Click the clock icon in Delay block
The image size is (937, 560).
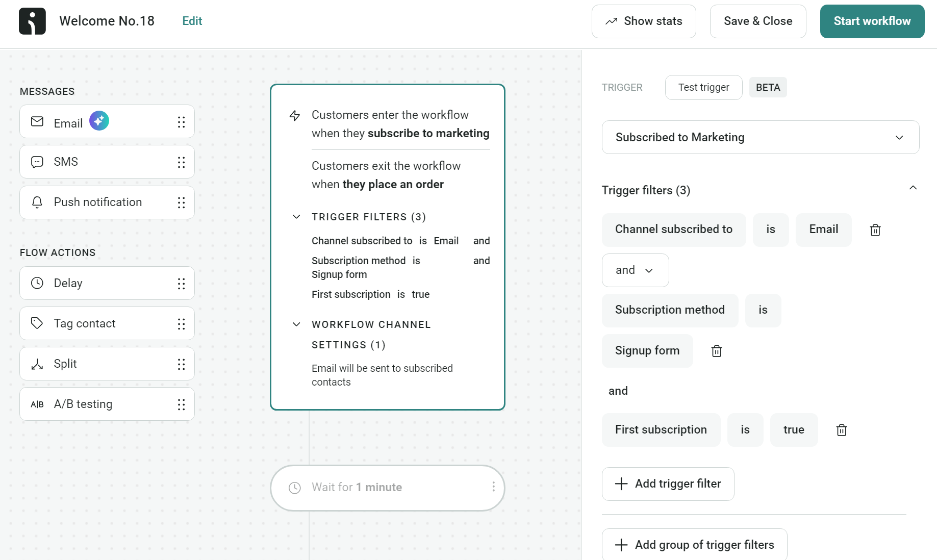(37, 283)
